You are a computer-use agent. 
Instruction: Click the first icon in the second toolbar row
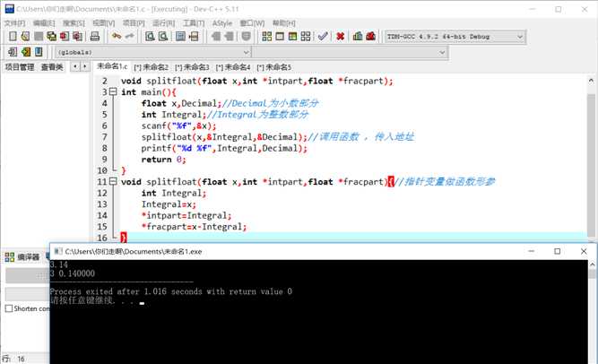pyautogui.click(x=13, y=51)
